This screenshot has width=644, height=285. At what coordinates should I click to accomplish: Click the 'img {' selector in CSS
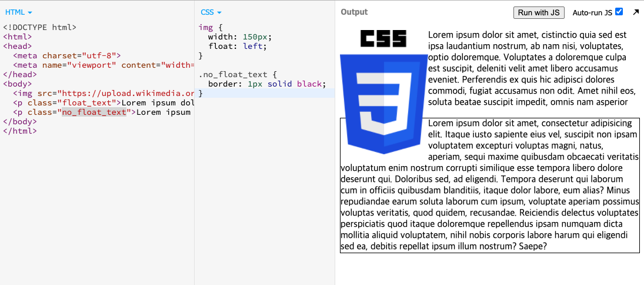tap(211, 28)
